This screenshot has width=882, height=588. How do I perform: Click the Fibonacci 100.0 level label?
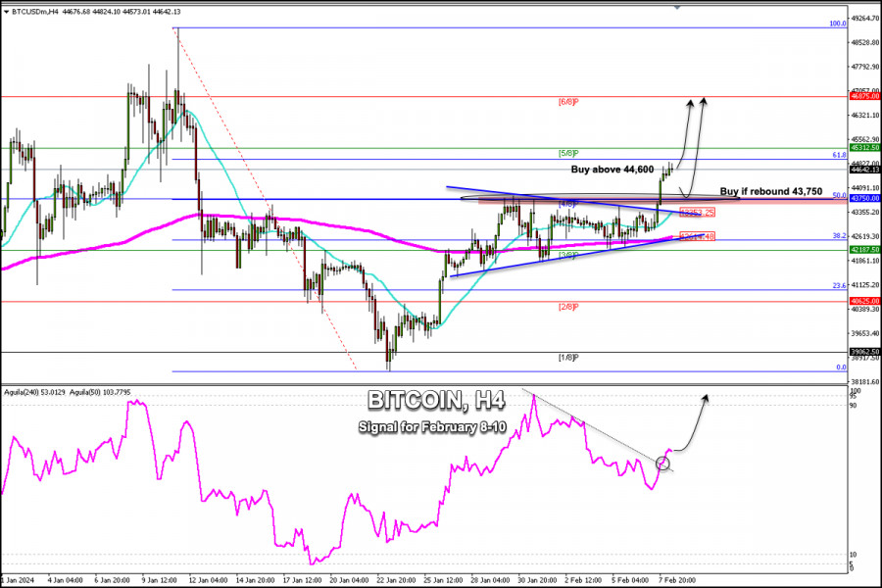click(838, 24)
